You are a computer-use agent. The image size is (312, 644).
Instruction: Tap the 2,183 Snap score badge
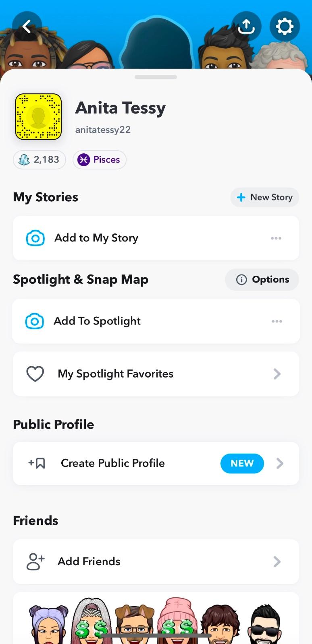tap(40, 160)
